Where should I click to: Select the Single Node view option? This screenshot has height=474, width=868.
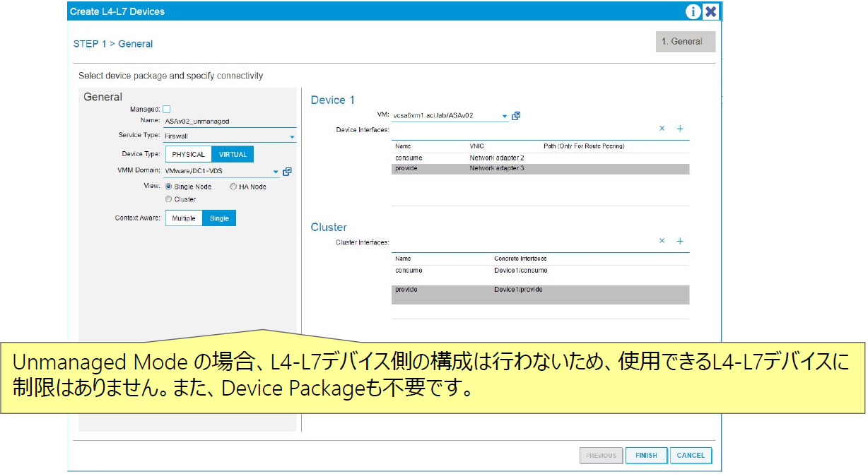[169, 186]
